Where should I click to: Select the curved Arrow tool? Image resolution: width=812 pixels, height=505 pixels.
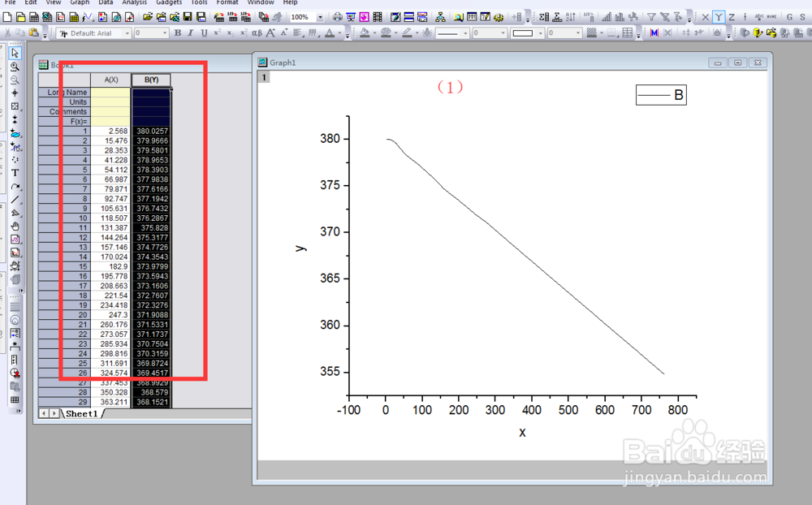(15, 187)
